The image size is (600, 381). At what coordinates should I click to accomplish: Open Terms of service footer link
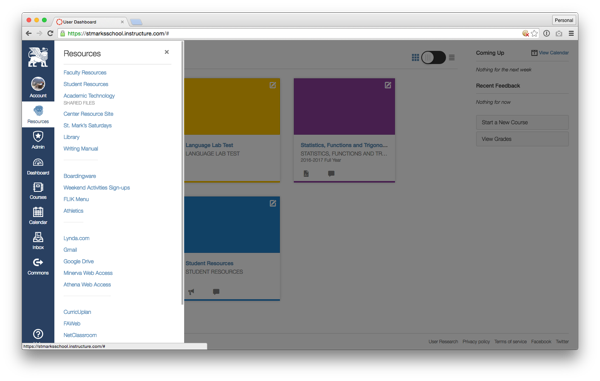click(510, 342)
